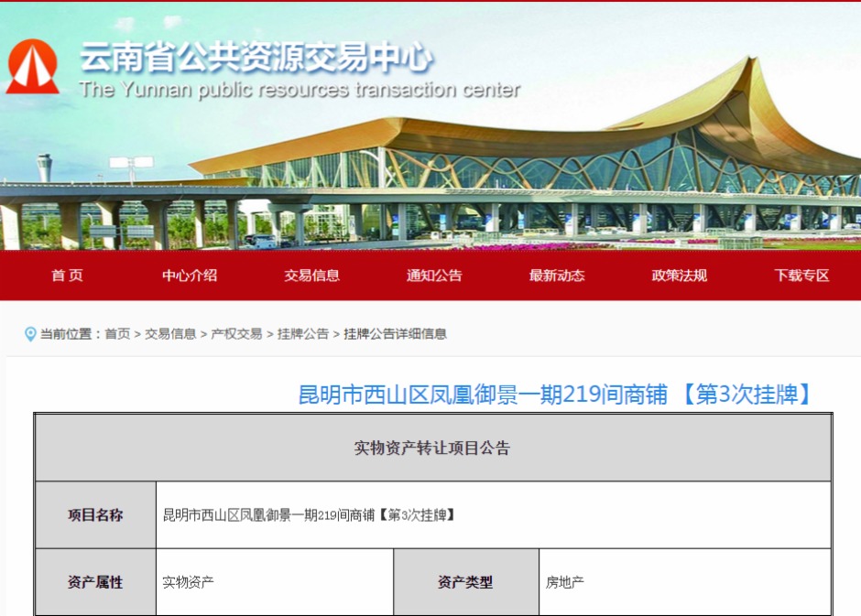This screenshot has height=616, width=861.
Task: Open the 最新动态 navigation item
Action: coord(556,276)
